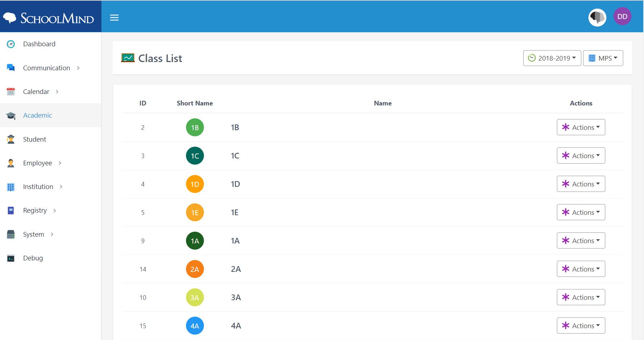Click the class name 4A text
The width and height of the screenshot is (644, 340).
click(236, 326)
